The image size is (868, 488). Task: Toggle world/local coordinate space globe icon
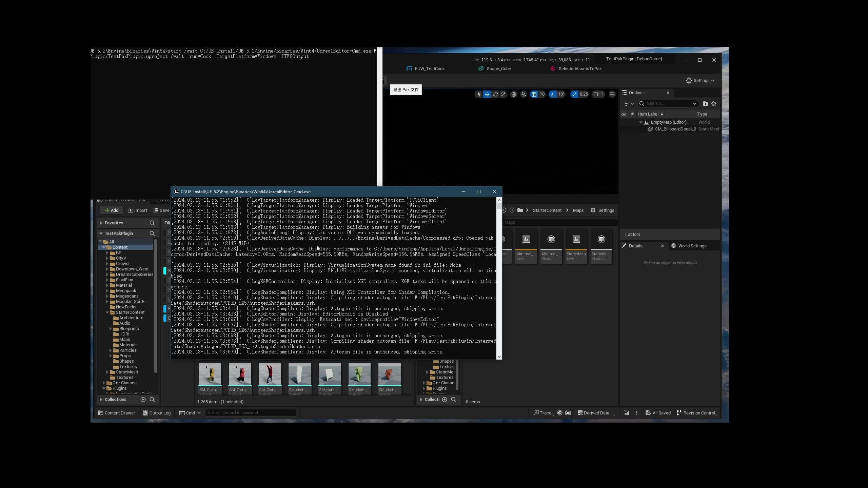pyautogui.click(x=514, y=94)
